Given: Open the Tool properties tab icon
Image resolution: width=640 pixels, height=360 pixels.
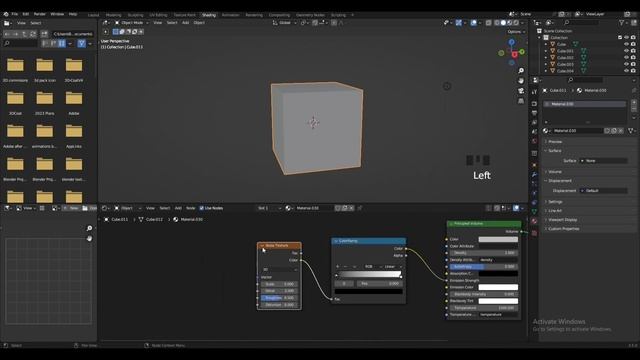Looking at the screenshot, I should [534, 93].
